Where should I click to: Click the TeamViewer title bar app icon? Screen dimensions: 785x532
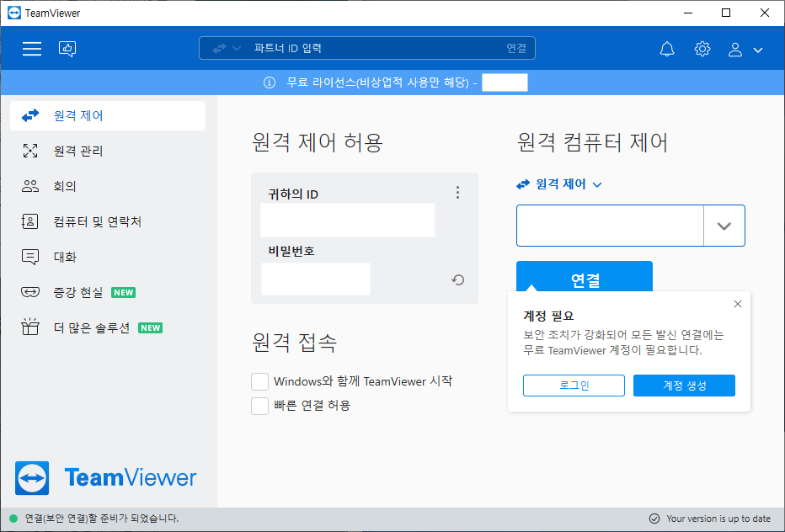click(14, 13)
